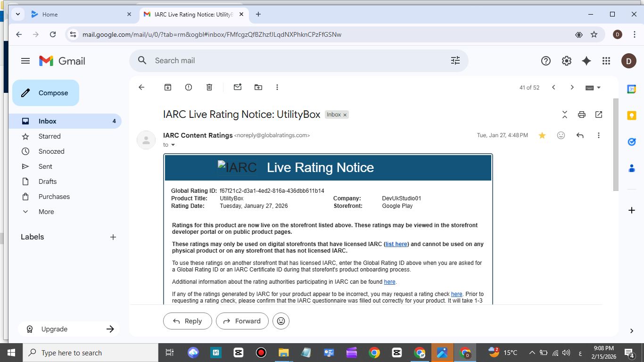The width and height of the screenshot is (644, 362).
Task: Open Google Tasks side panel
Action: [x=632, y=142]
